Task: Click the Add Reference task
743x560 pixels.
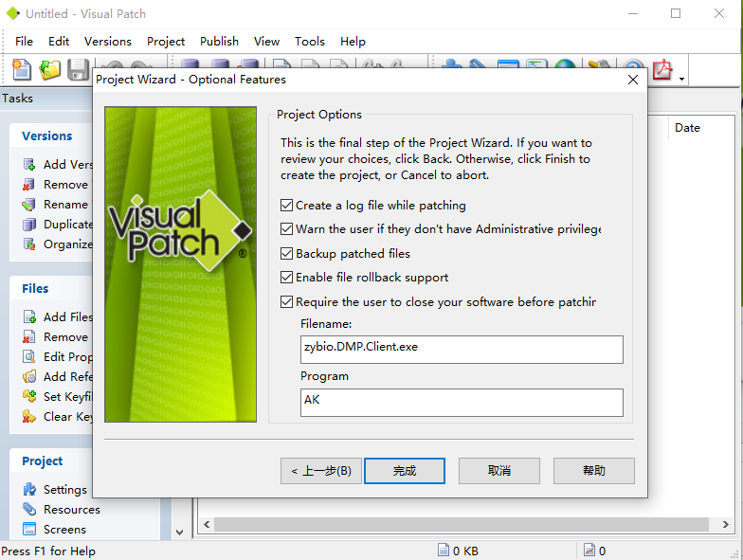Action: (58, 377)
